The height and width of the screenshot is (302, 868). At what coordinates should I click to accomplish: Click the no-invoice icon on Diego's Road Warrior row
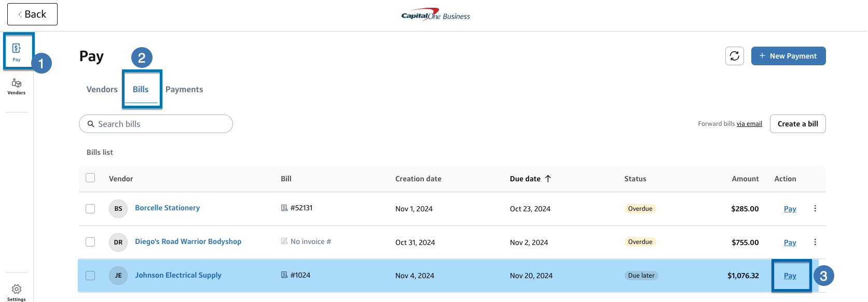283,241
